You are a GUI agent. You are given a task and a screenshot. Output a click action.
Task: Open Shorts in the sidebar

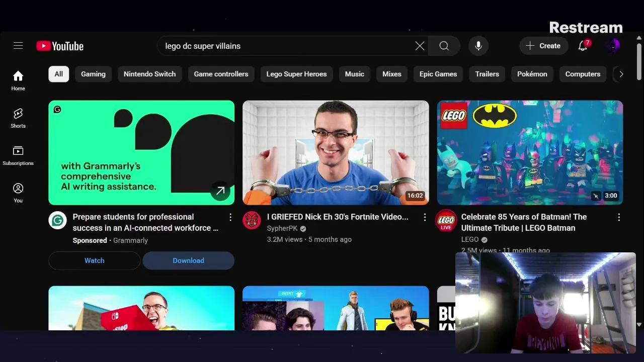tap(18, 118)
